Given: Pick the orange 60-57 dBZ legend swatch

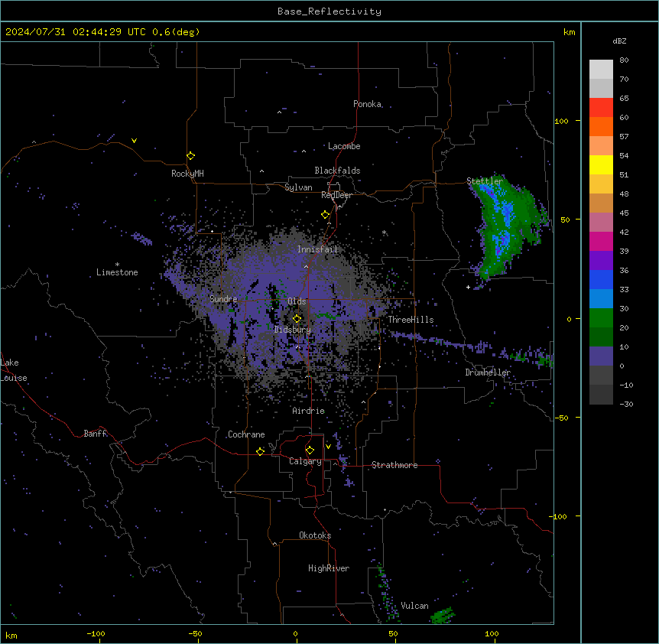Looking at the screenshot, I should 601,126.
